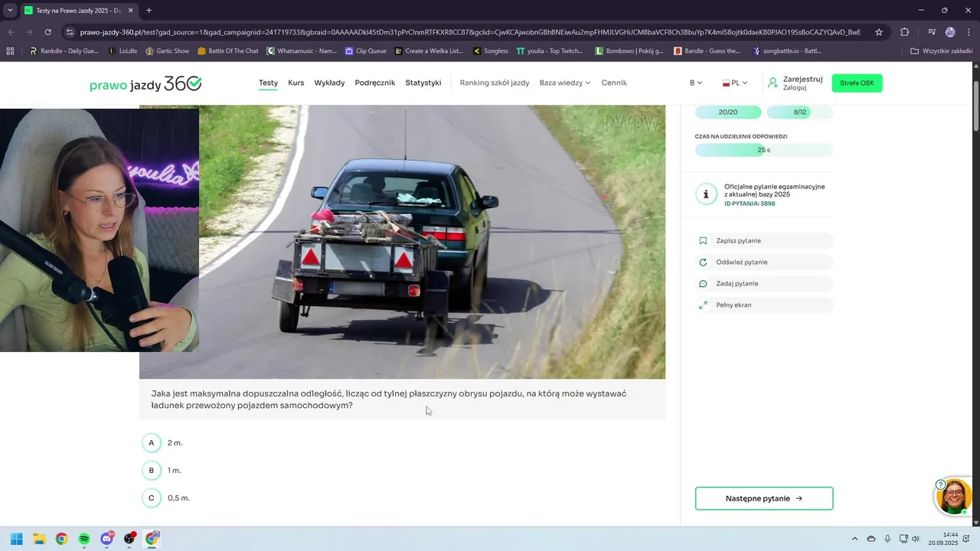This screenshot has height=551, width=980.
Task: Open the Kurs menu item
Action: pyautogui.click(x=296, y=83)
